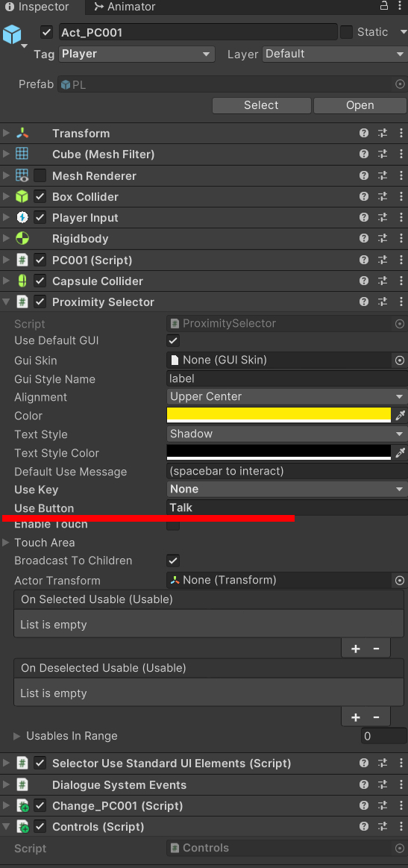
Task: Open the Rigidbody component's three-dot menu
Action: click(x=401, y=239)
